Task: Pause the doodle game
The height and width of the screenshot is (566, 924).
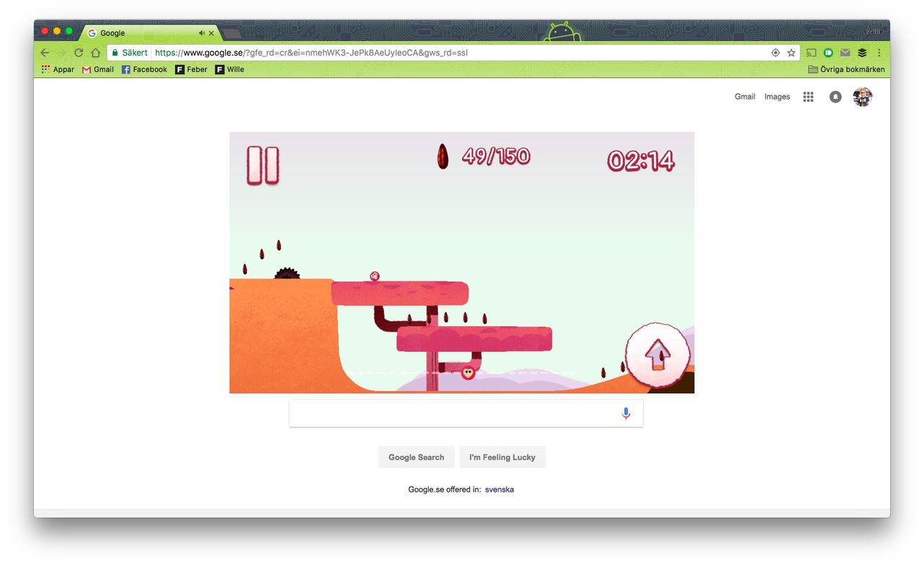Action: click(263, 165)
